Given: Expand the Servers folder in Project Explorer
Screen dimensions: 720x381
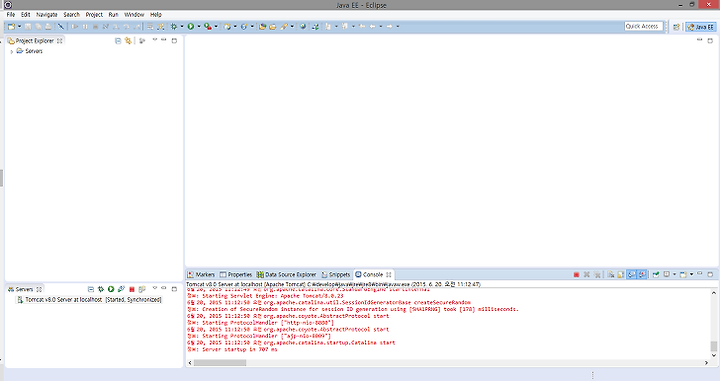Looking at the screenshot, I should pyautogui.click(x=11, y=51).
